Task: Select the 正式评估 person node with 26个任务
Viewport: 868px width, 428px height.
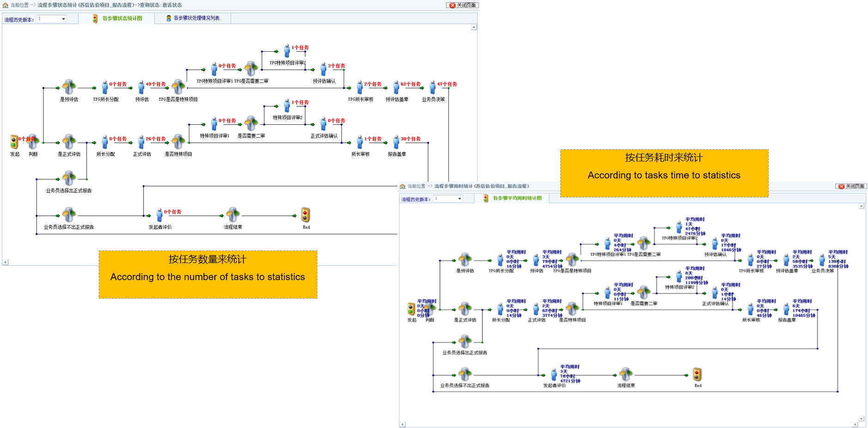Action: 141,142
